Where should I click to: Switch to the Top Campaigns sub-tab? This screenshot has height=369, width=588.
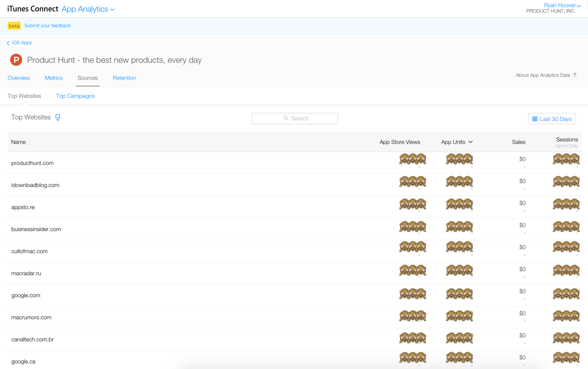coord(75,96)
